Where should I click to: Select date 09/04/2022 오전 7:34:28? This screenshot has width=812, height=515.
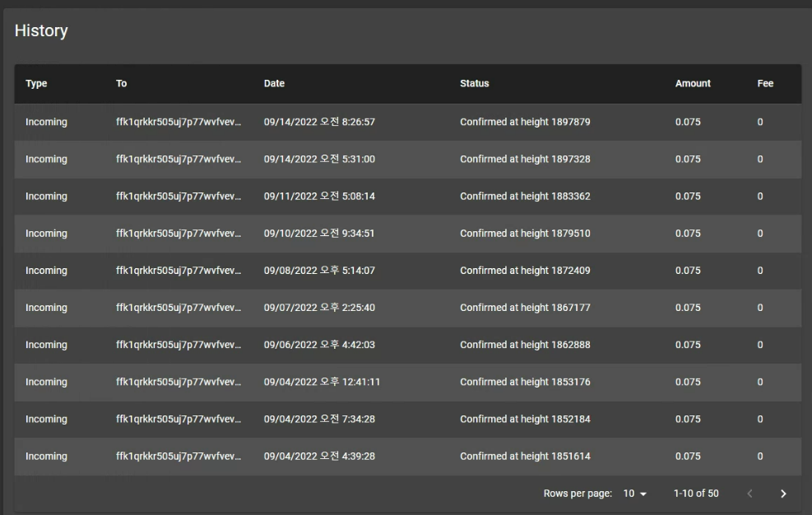319,419
